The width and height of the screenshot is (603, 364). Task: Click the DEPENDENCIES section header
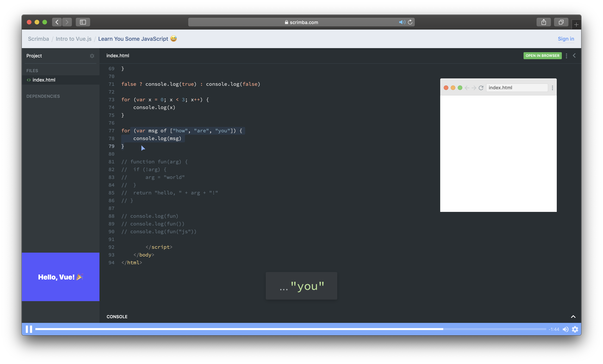pos(43,96)
